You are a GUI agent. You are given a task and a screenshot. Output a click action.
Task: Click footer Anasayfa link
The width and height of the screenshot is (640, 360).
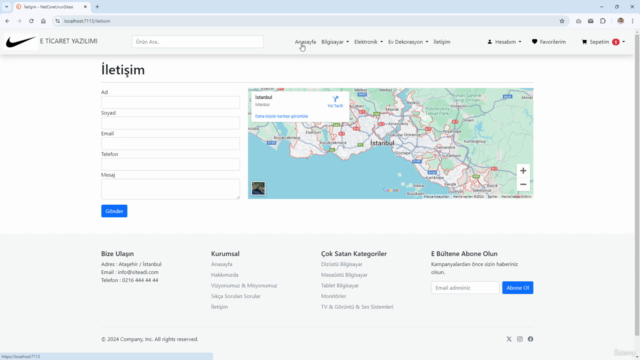tap(222, 264)
